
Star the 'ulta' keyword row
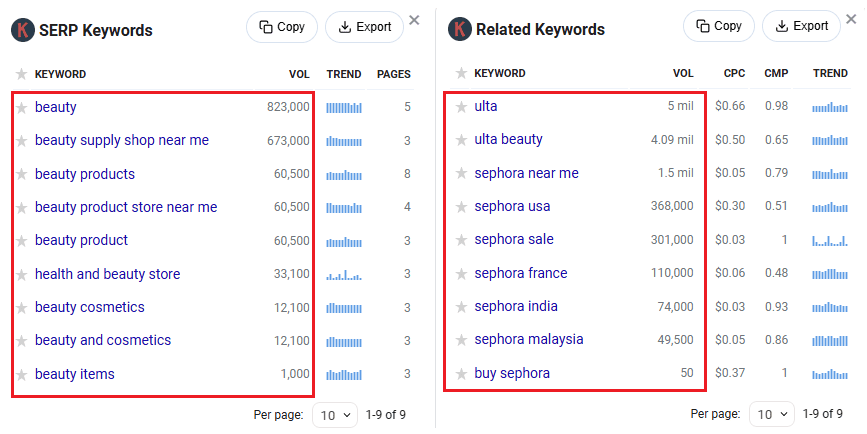tap(461, 106)
